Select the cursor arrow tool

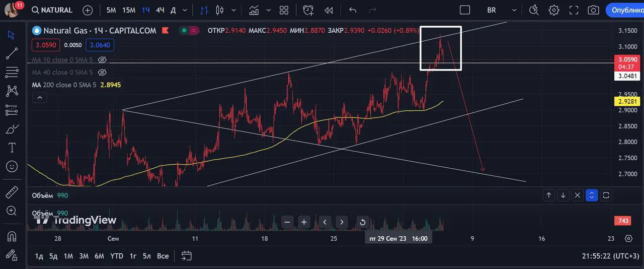point(12,35)
